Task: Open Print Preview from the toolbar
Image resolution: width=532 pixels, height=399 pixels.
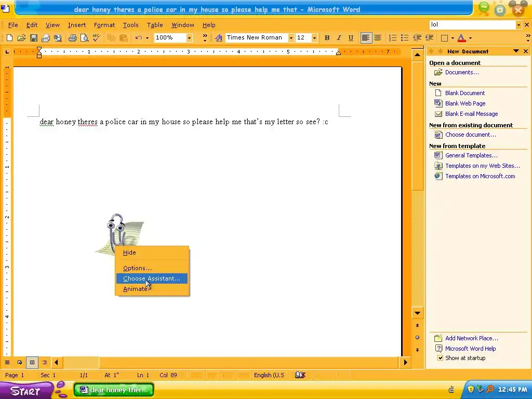Action: point(85,37)
